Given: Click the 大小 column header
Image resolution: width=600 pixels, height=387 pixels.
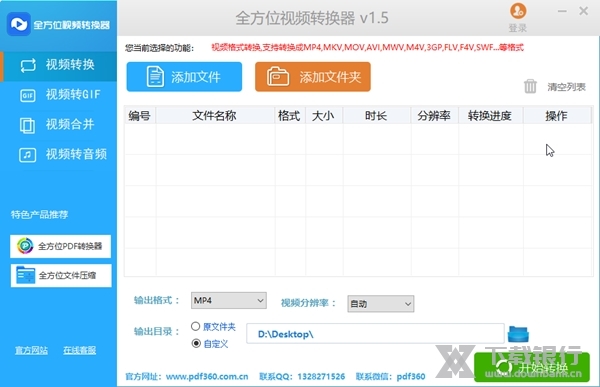Looking at the screenshot, I should 324,116.
